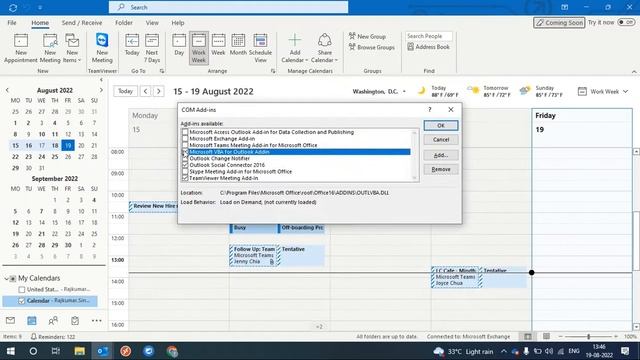Open the Folder tab
The height and width of the screenshot is (360, 640).
coord(124,23)
